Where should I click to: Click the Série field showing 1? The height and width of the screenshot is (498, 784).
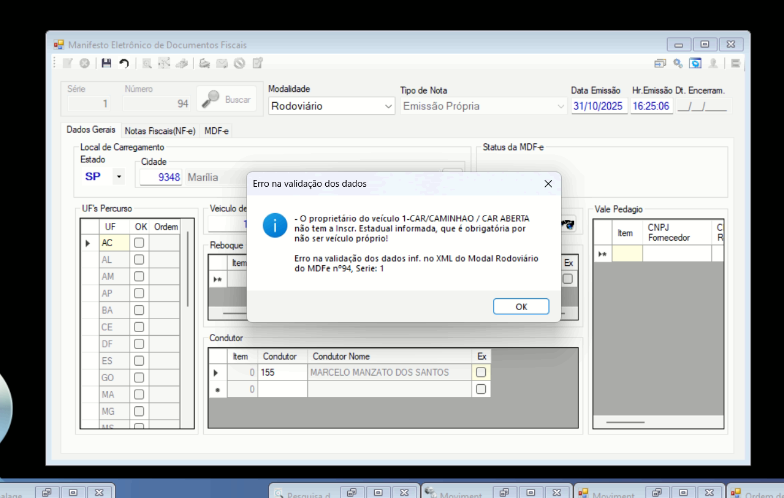coord(89,104)
